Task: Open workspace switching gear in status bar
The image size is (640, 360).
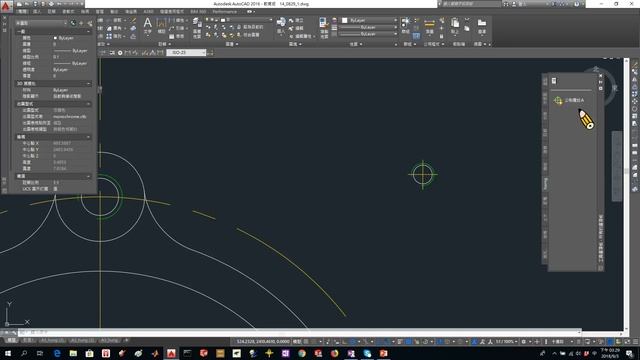Action: pos(524,342)
